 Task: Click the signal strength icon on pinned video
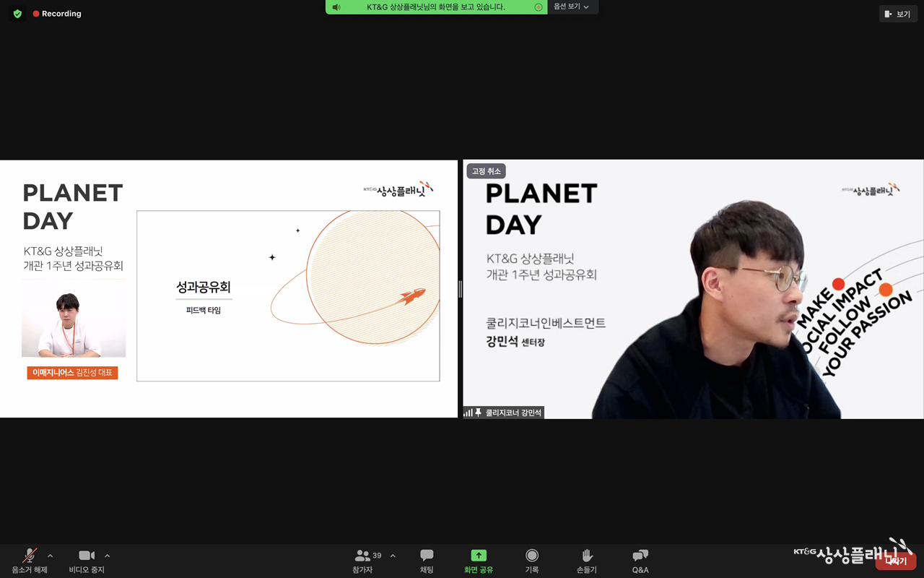click(x=468, y=413)
